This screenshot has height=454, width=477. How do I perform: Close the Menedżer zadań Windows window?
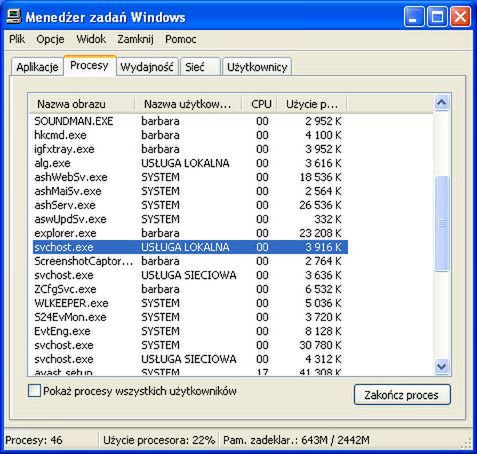coord(460,16)
